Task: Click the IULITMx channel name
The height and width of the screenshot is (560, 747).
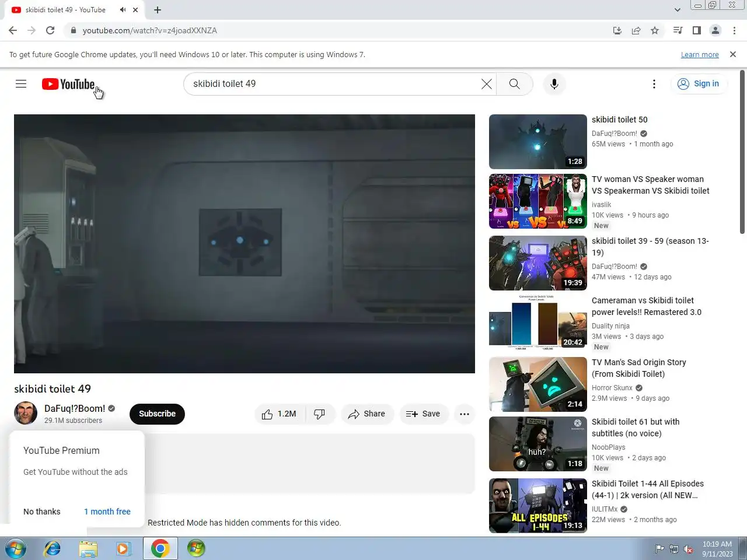Action: click(605, 509)
